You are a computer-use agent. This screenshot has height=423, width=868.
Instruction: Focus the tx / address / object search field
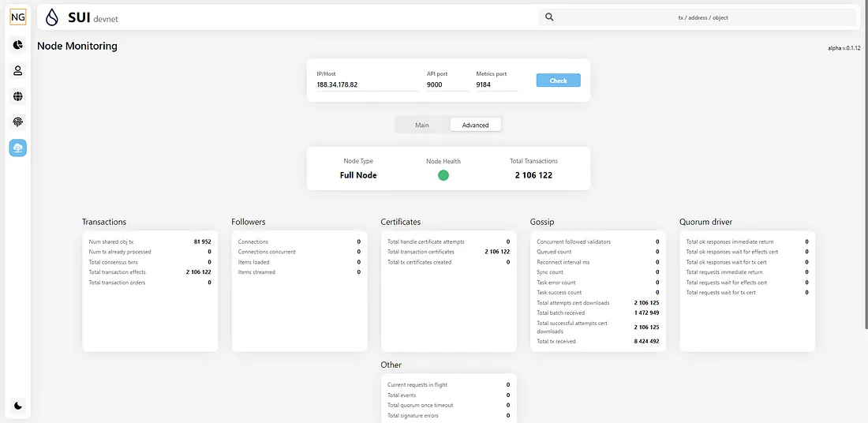(x=702, y=17)
